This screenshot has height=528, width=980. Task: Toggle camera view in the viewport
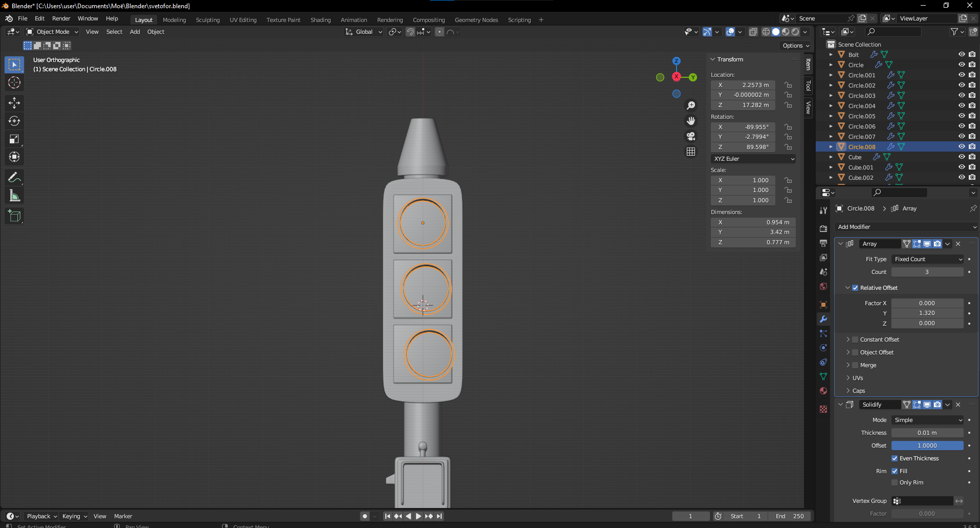[691, 136]
